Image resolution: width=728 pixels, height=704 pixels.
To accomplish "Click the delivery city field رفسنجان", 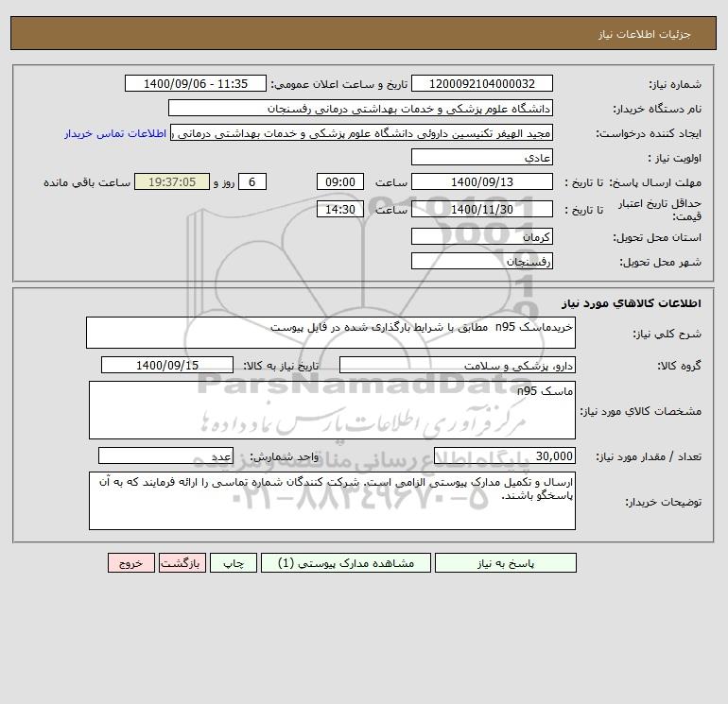I will click(482, 261).
